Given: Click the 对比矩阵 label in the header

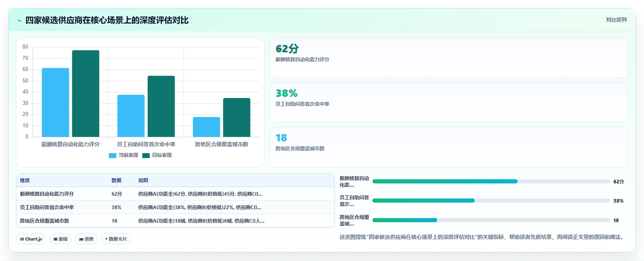Looking at the screenshot, I should click(616, 20).
